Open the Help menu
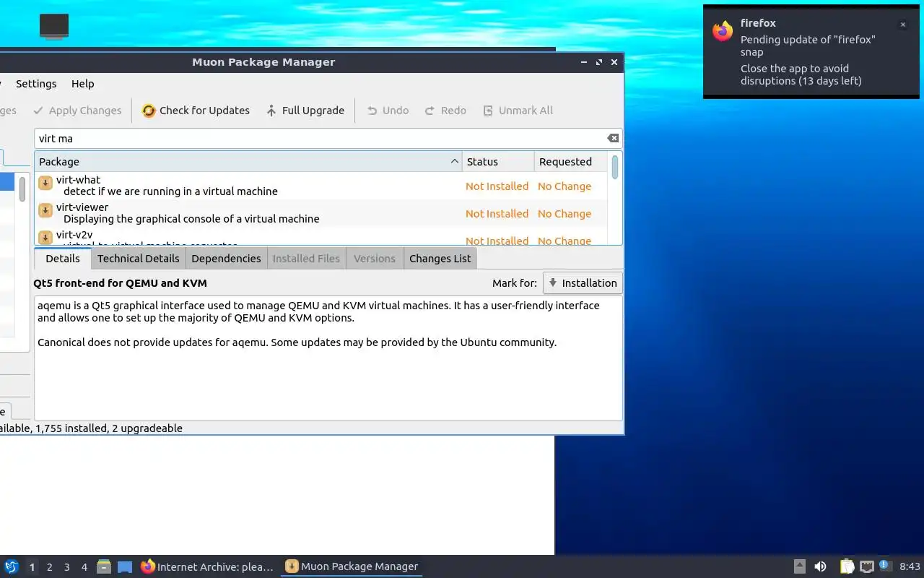Image resolution: width=924 pixels, height=578 pixels. tap(83, 84)
